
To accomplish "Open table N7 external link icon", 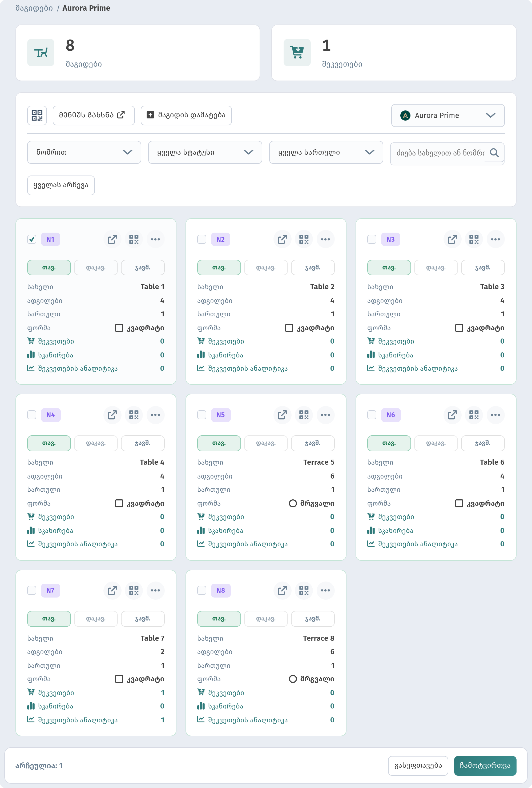I will click(112, 591).
